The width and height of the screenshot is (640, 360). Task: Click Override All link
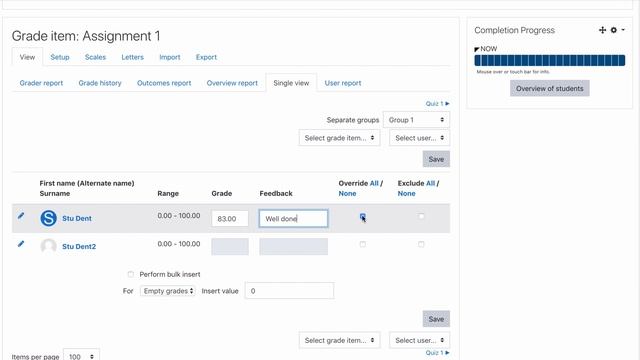[x=374, y=183]
